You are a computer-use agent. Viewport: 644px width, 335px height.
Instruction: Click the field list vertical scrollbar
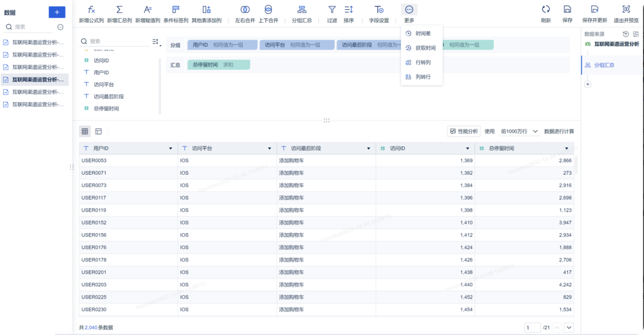point(160,86)
